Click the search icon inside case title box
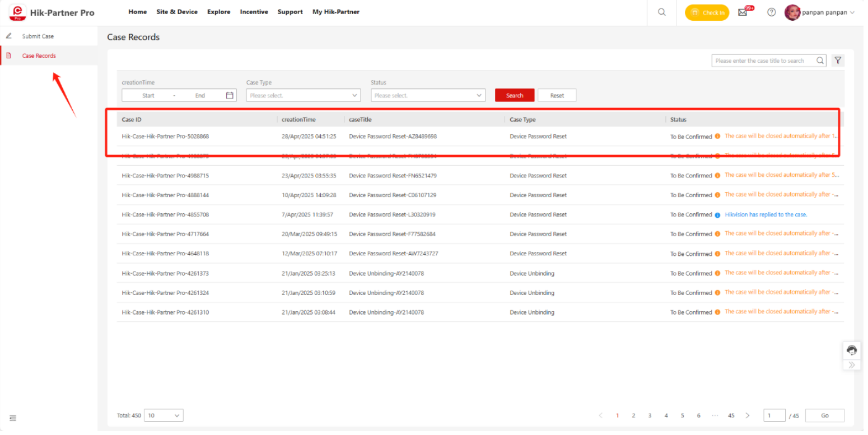The image size is (868, 435). coord(819,60)
